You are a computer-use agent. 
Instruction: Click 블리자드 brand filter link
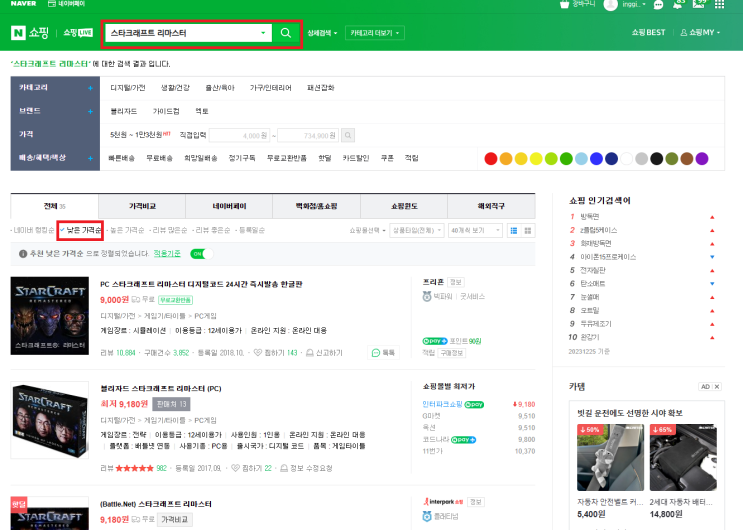[124, 111]
